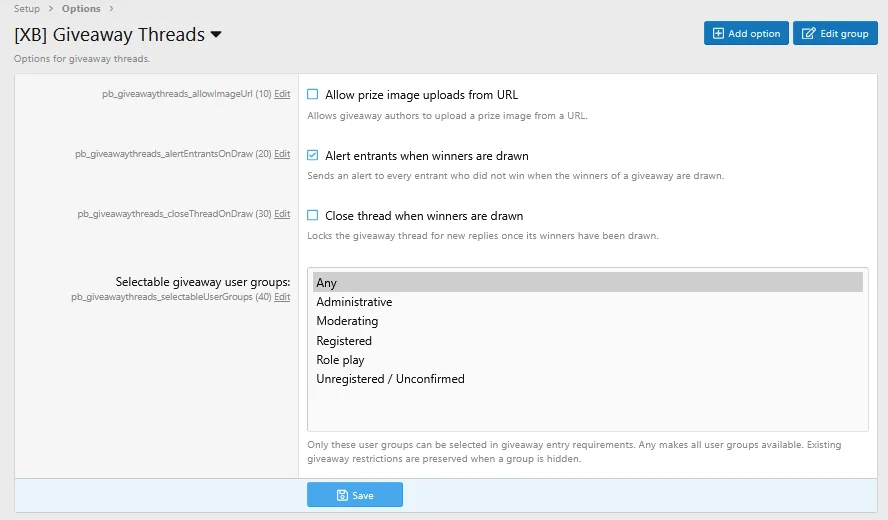Select Administrative in user groups list
The height and width of the screenshot is (520, 888).
(588, 302)
